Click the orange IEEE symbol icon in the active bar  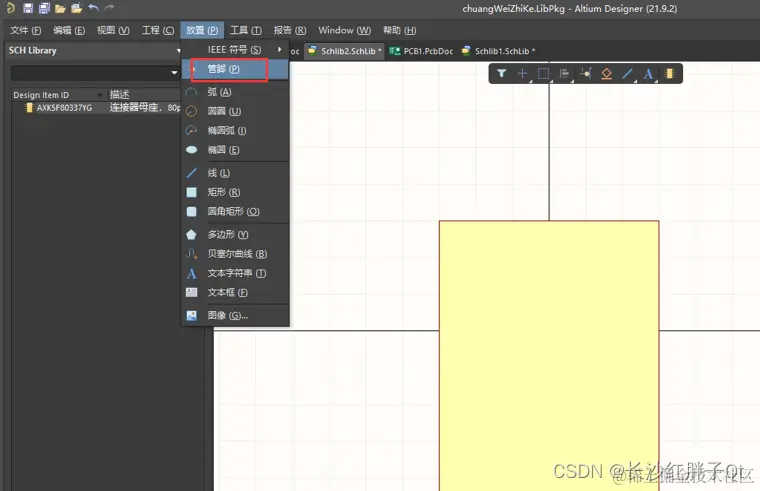(606, 74)
